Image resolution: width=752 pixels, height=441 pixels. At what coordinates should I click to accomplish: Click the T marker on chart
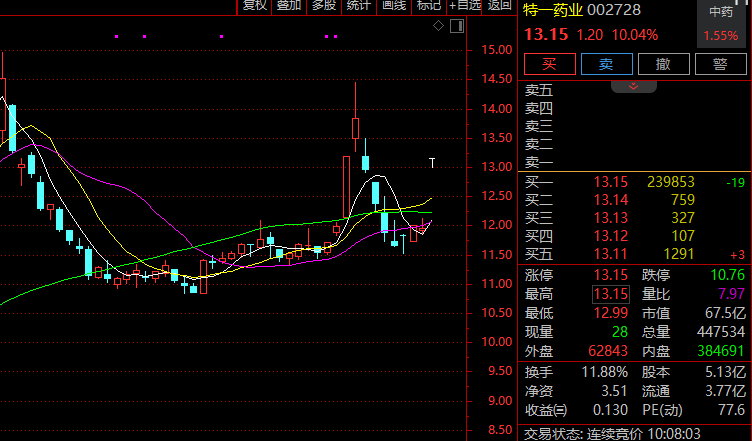[x=432, y=162]
